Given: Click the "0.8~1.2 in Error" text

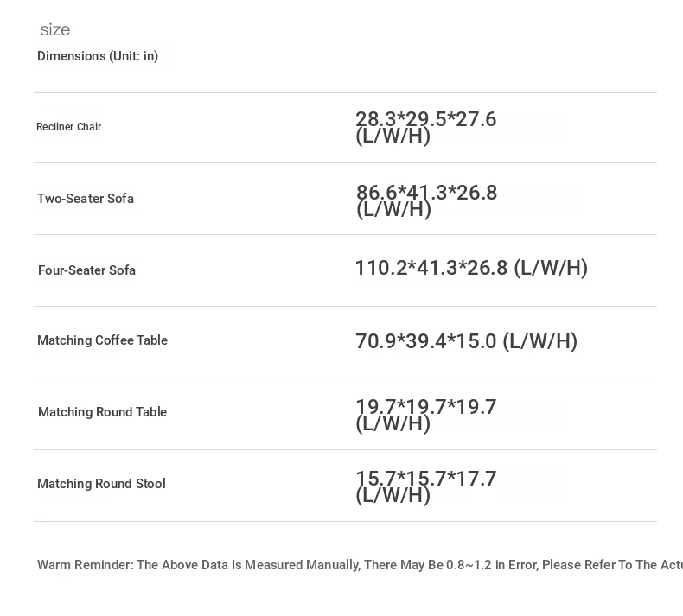Looking at the screenshot, I should tap(490, 565).
